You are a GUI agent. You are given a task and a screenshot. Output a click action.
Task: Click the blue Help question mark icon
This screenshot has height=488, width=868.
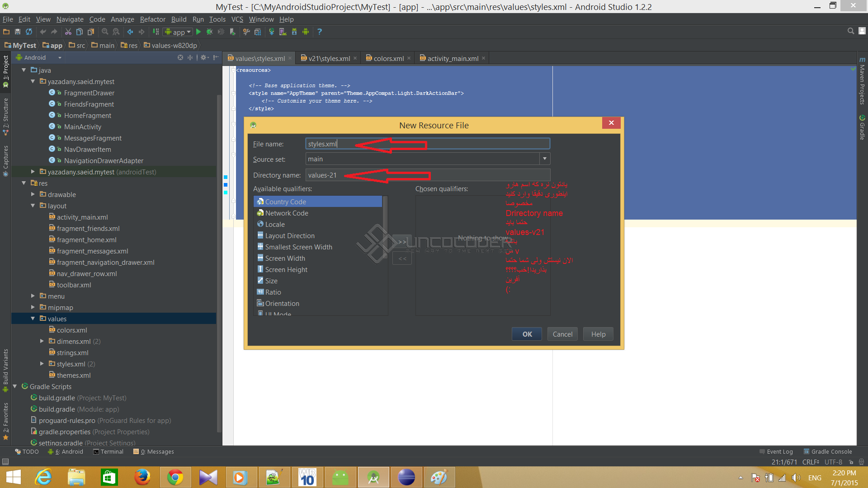[x=320, y=32]
